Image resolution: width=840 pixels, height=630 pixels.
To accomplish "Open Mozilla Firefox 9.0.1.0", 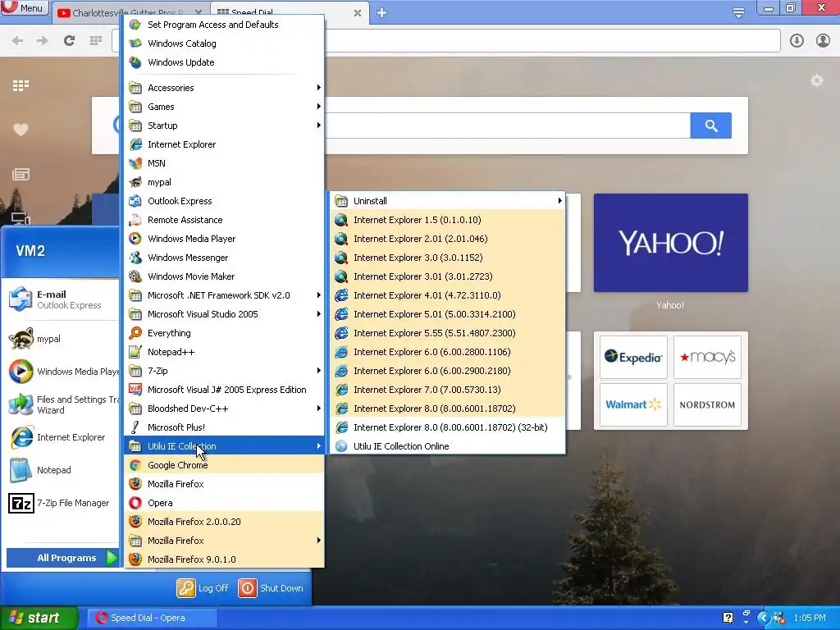I will point(224,559).
